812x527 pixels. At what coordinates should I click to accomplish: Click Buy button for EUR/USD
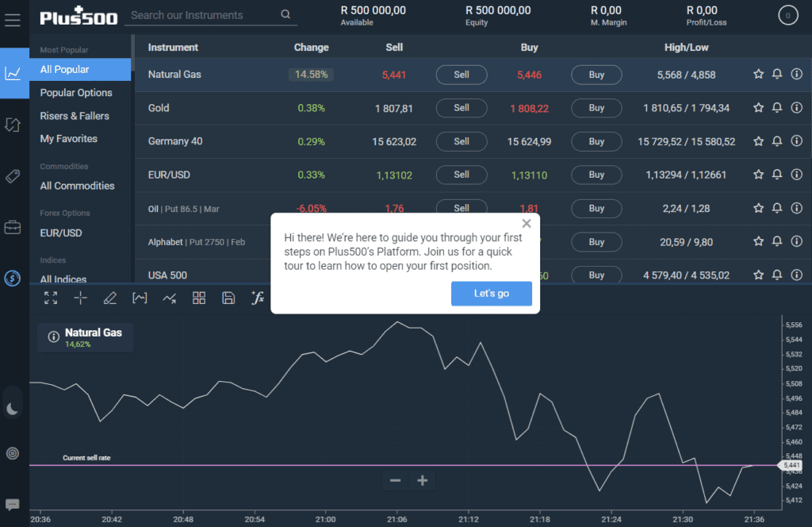coord(596,175)
